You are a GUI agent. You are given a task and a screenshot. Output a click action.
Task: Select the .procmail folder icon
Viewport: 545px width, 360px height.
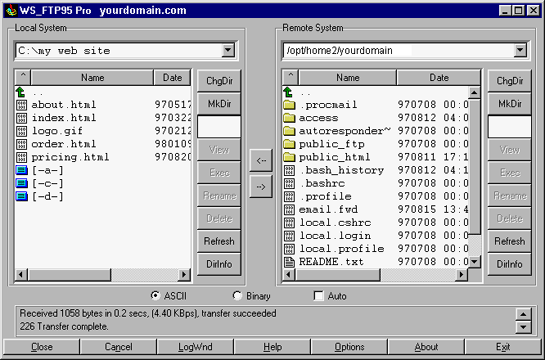pyautogui.click(x=289, y=105)
